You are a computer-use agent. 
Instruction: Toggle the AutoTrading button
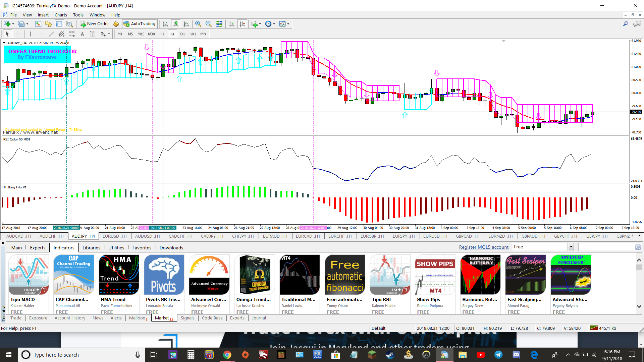[140, 24]
